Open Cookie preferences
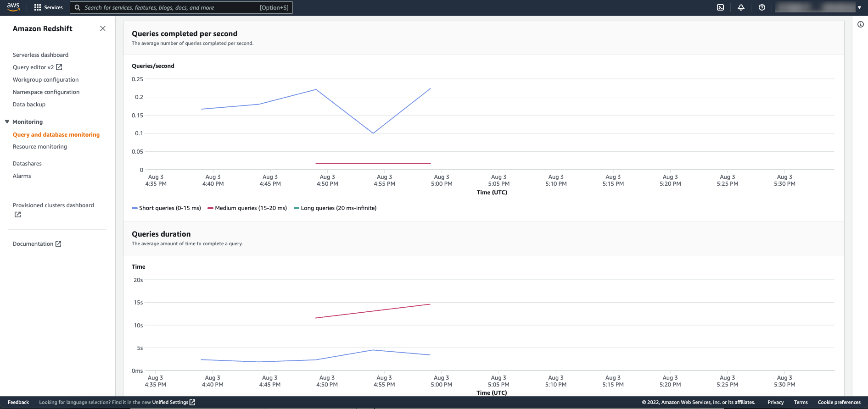 click(839, 402)
